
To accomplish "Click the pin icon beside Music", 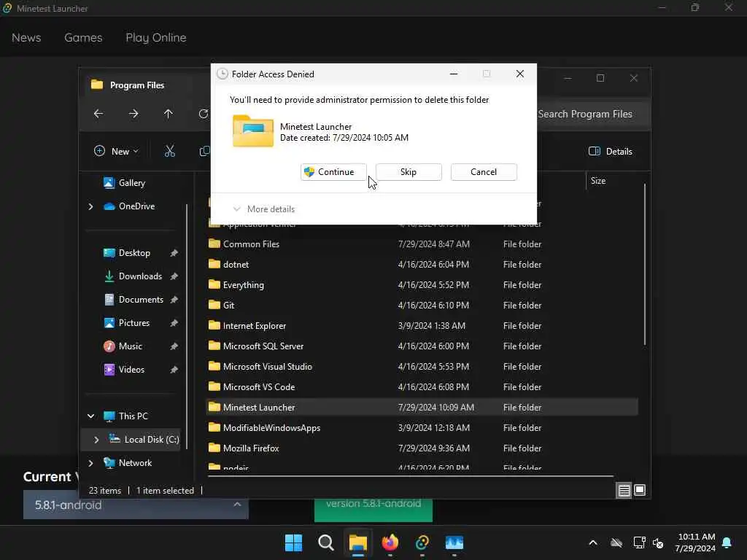I will point(174,346).
